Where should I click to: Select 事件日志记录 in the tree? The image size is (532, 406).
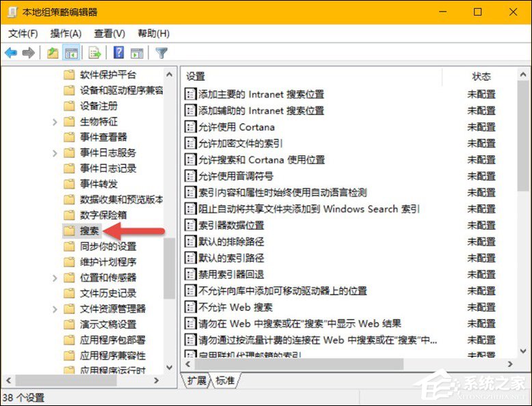(x=108, y=168)
